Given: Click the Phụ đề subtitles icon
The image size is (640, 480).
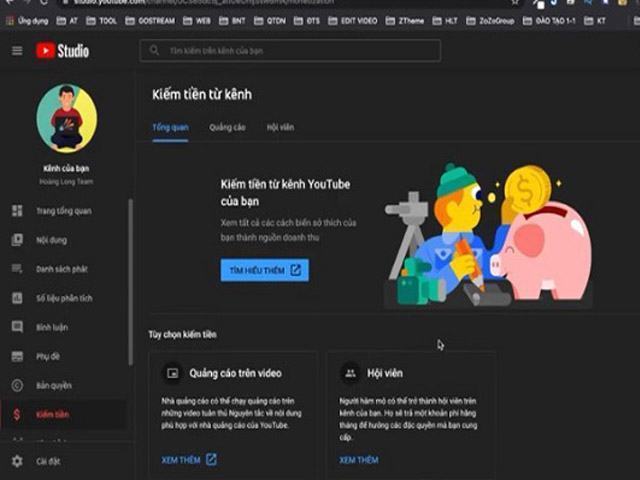Looking at the screenshot, I should (x=17, y=356).
